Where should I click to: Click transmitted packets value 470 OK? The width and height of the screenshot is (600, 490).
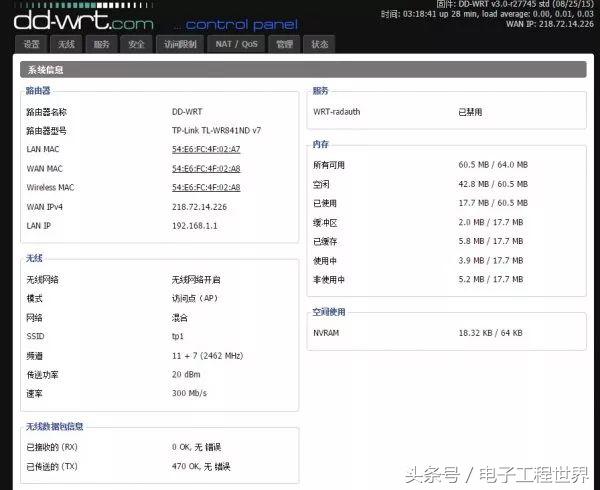(201, 466)
